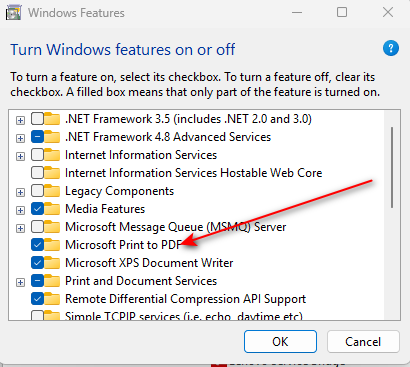Click folder icon beside Print and Document Services
Image resolution: width=410 pixels, height=367 pixels.
pyautogui.click(x=52, y=281)
